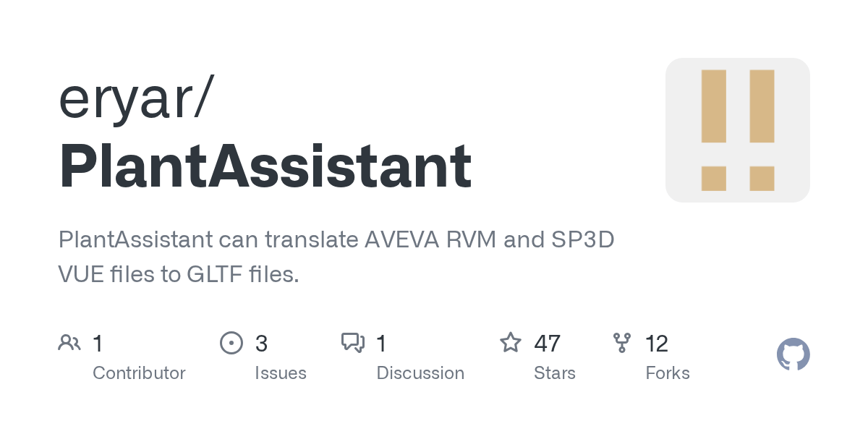The height and width of the screenshot is (434, 868).
Task: Click the repository description text
Action: coord(336,257)
